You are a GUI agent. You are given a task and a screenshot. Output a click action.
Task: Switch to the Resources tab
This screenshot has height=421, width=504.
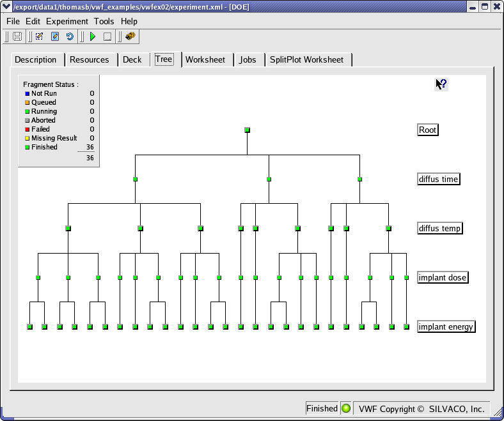pos(90,59)
